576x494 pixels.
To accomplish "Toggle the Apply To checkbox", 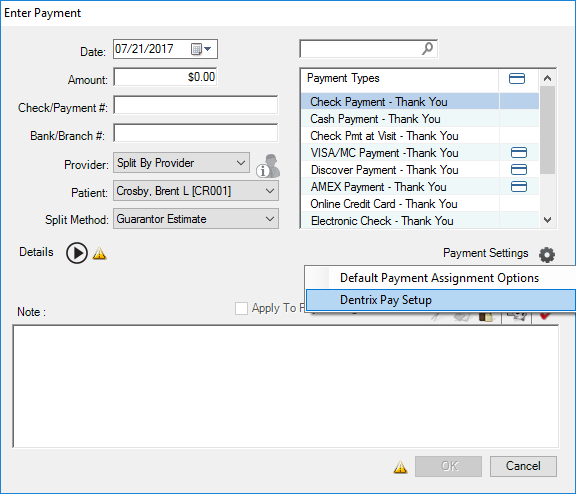I will click(x=241, y=308).
